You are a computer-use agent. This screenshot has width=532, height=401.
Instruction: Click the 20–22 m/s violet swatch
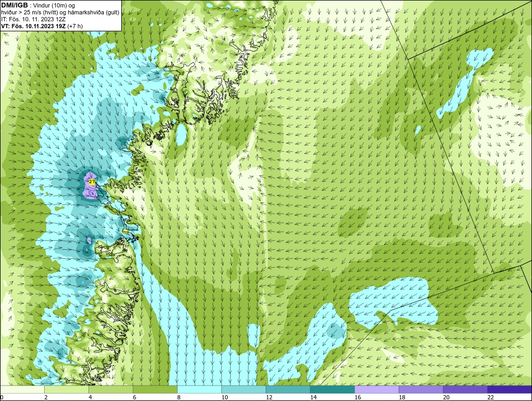(465, 389)
